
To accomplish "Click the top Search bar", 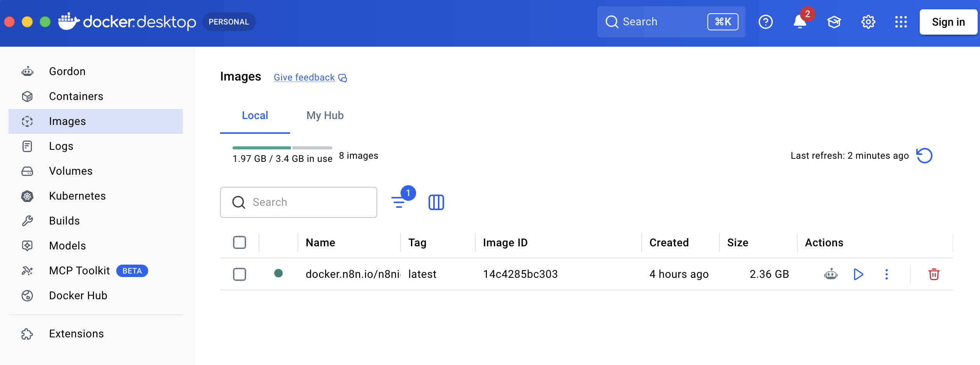I will (671, 22).
